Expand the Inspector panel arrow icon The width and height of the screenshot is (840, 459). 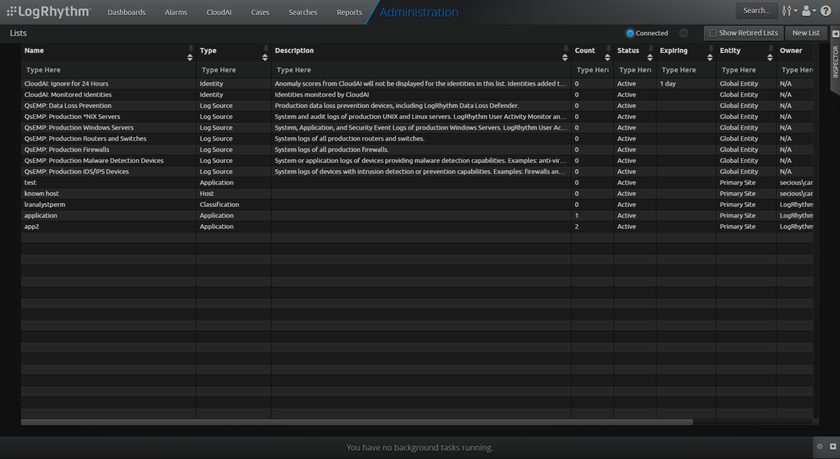pyautogui.click(x=835, y=33)
